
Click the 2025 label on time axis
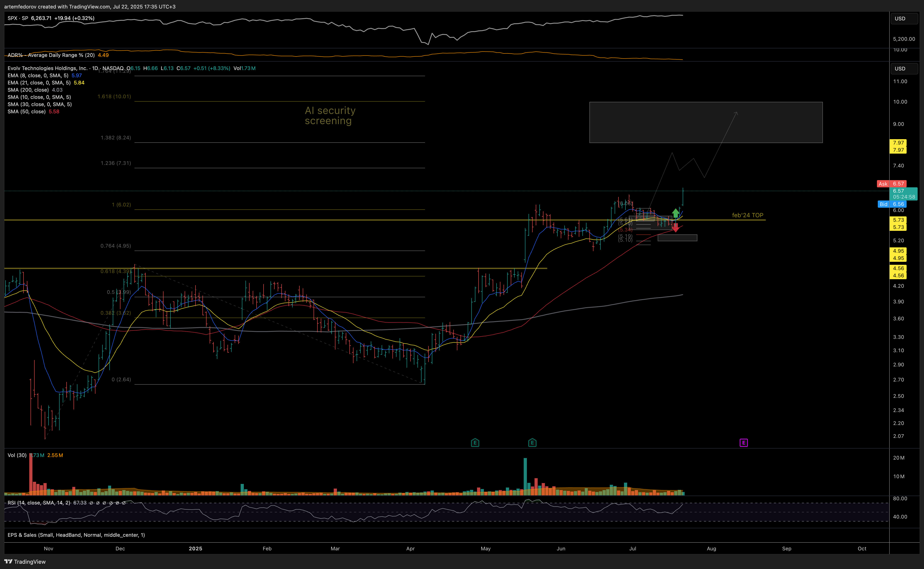(195, 548)
